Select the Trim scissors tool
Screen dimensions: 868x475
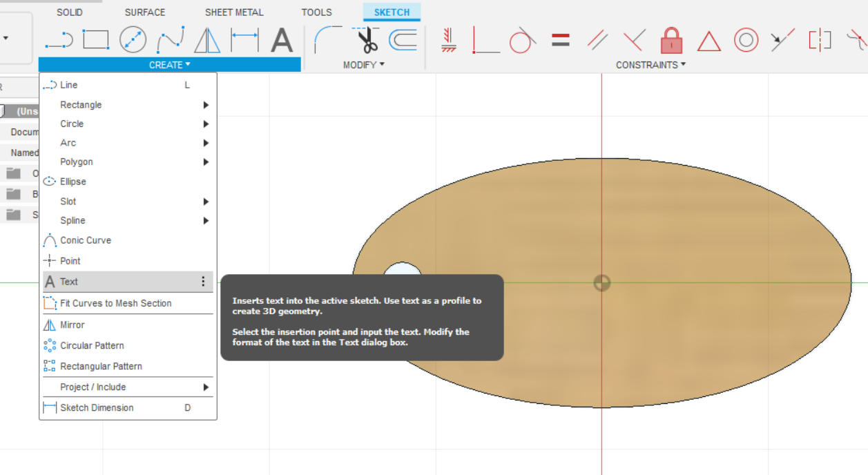(367, 40)
